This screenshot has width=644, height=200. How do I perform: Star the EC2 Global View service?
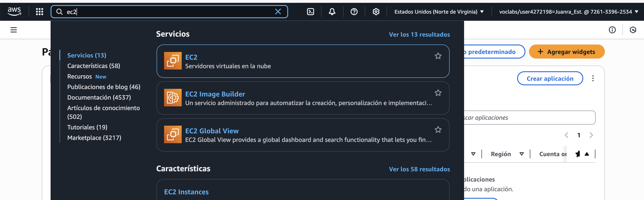pos(438,130)
